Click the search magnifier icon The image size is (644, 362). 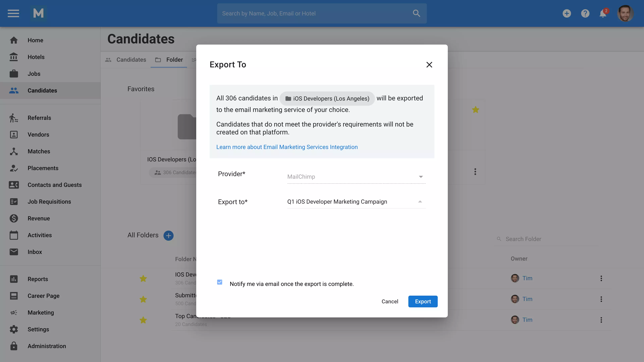(416, 13)
